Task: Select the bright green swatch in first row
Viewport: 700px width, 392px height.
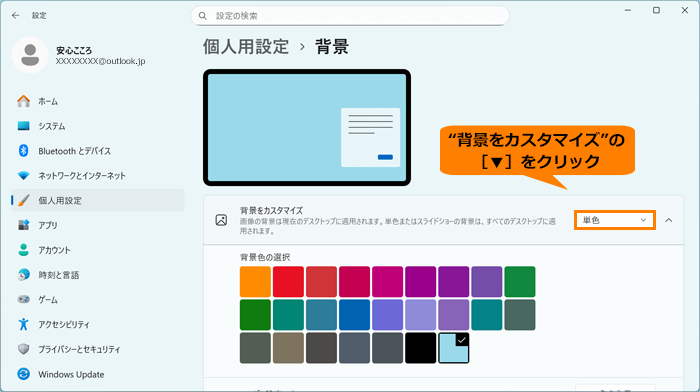Action: click(520, 282)
